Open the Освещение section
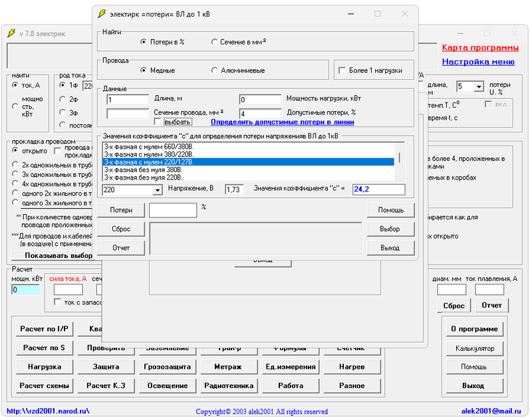532x420 pixels. (168, 385)
